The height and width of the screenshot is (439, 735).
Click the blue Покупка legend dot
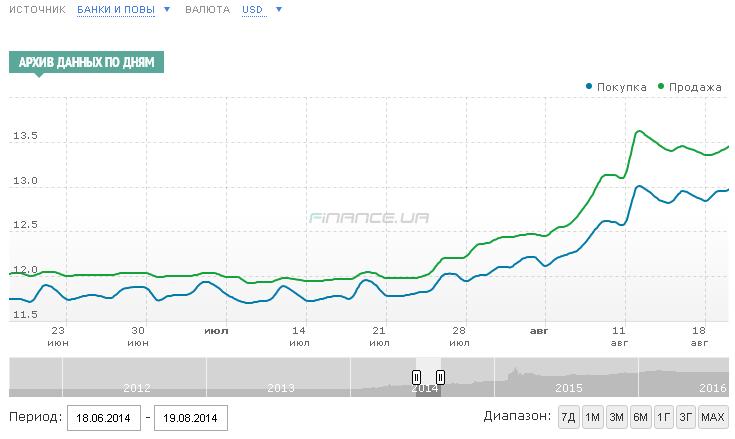coord(590,87)
